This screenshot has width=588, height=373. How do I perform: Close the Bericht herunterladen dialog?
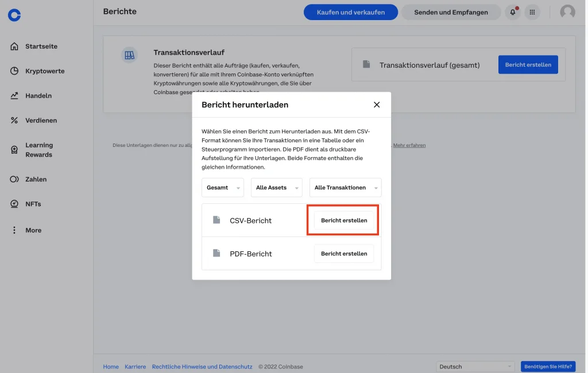coord(377,104)
